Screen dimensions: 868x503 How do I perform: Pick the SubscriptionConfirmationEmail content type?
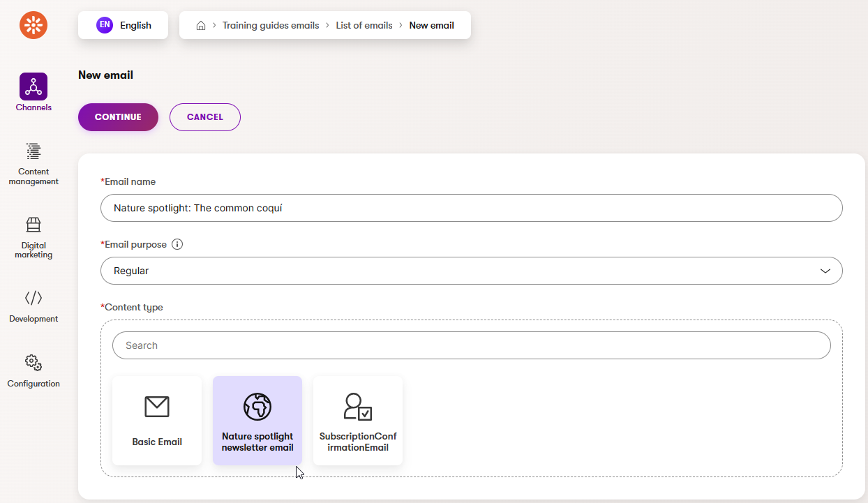point(358,421)
